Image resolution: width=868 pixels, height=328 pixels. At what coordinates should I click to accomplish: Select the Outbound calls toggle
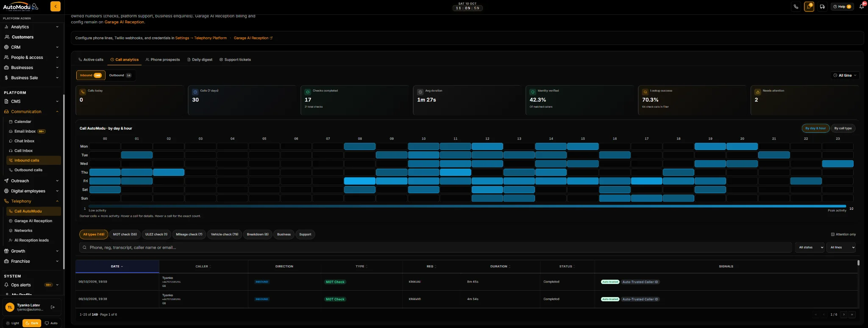(120, 75)
